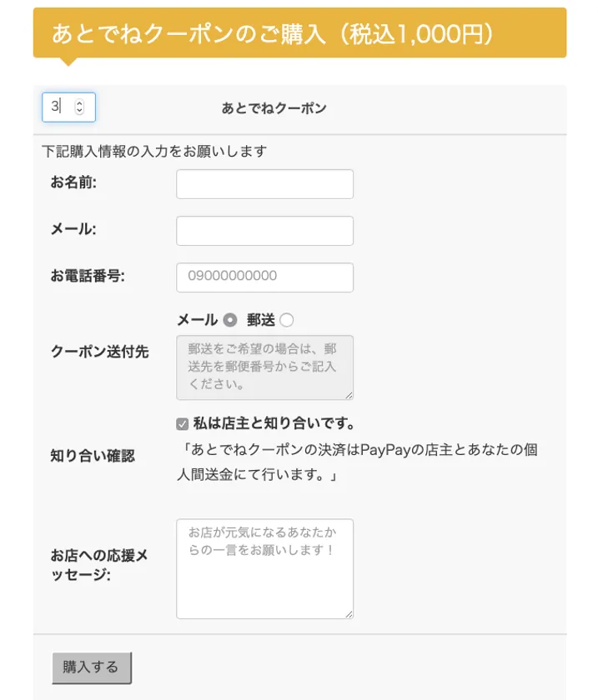
Task: Grab the address textarea resize handle
Action: (349, 395)
